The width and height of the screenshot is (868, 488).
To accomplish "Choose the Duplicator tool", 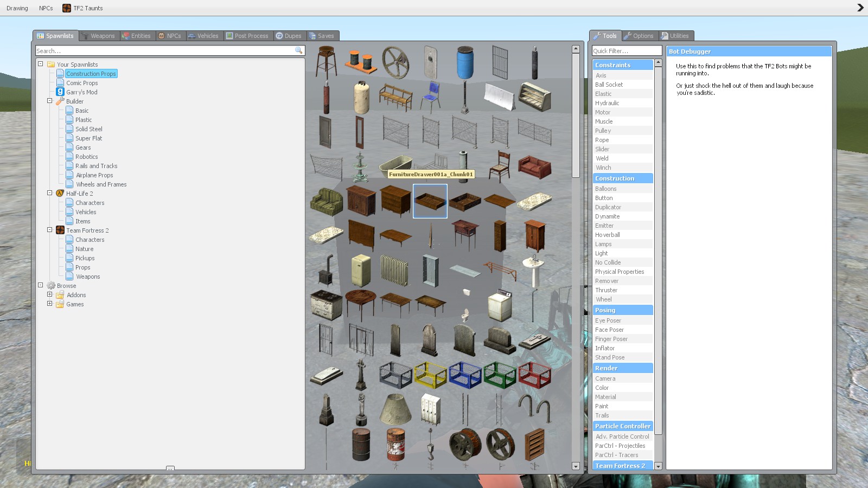I will pyautogui.click(x=623, y=207).
